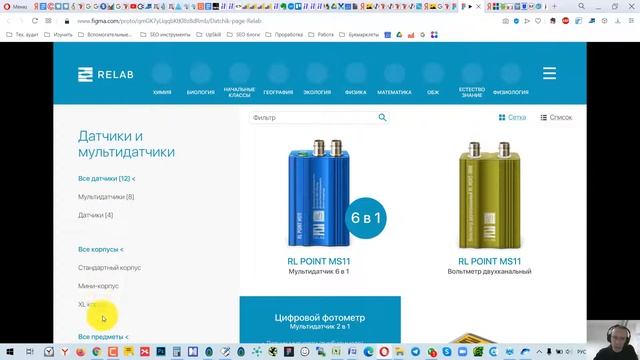Open the hamburger menu in RELAB header
This screenshot has width=640, height=360.
(549, 73)
